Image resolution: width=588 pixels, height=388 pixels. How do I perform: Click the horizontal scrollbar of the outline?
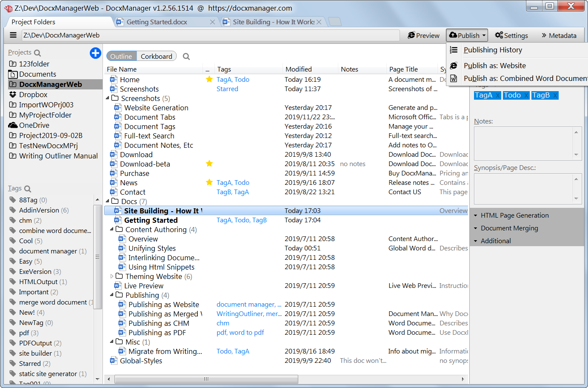206,379
